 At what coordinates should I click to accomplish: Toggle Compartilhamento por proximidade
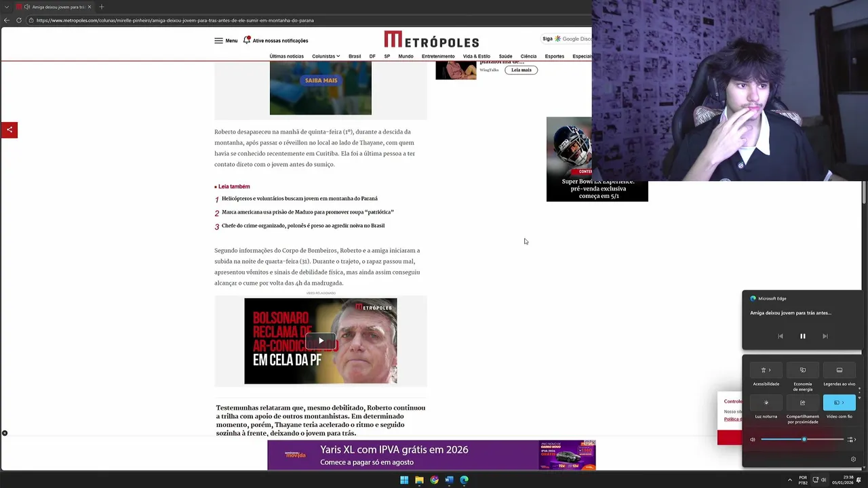pyautogui.click(x=803, y=403)
